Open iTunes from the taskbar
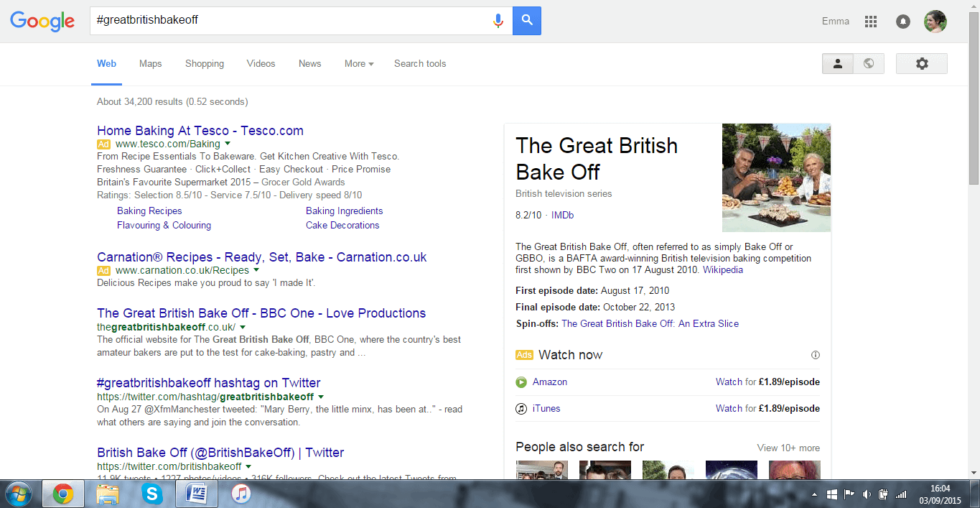 (x=241, y=494)
